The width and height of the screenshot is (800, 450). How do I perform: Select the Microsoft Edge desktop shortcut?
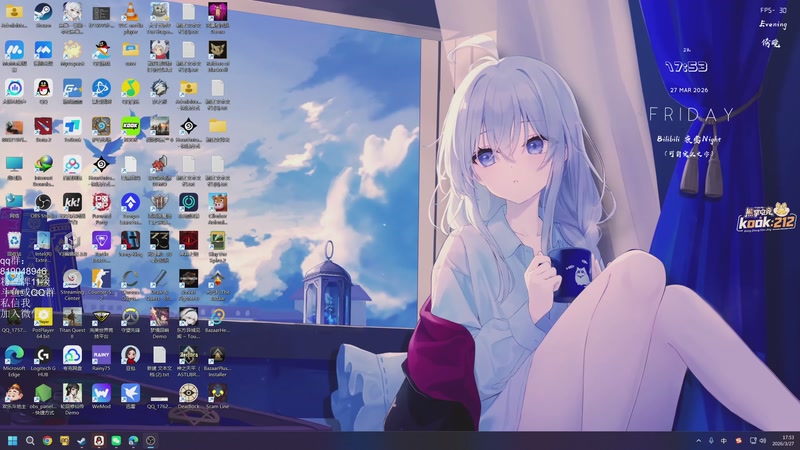pyautogui.click(x=14, y=361)
